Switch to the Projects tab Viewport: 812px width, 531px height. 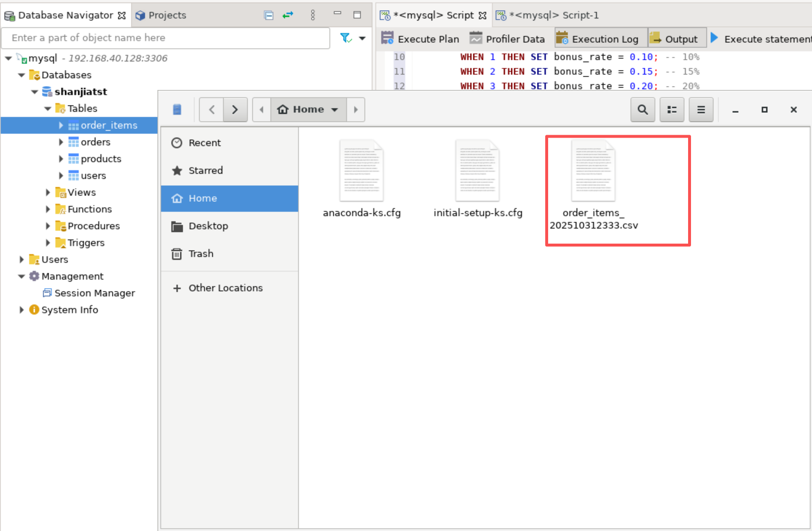click(161, 15)
